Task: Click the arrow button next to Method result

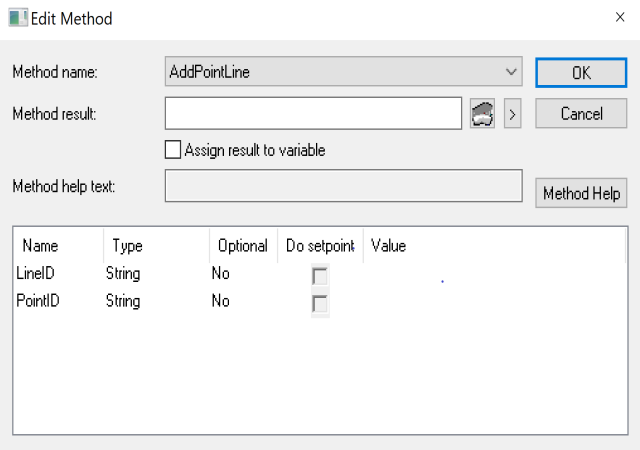Action: 512,114
